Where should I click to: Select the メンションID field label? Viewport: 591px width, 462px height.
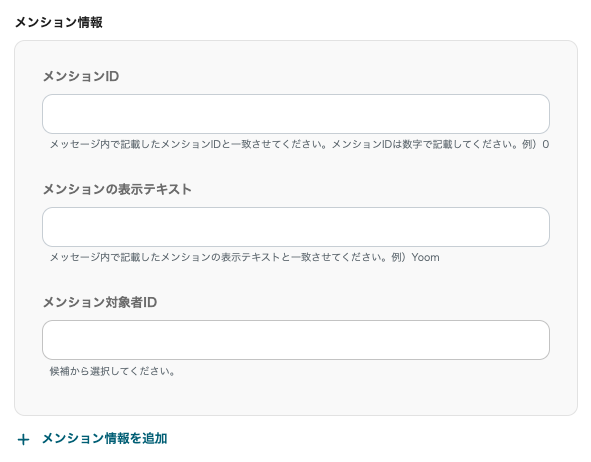coord(81,76)
